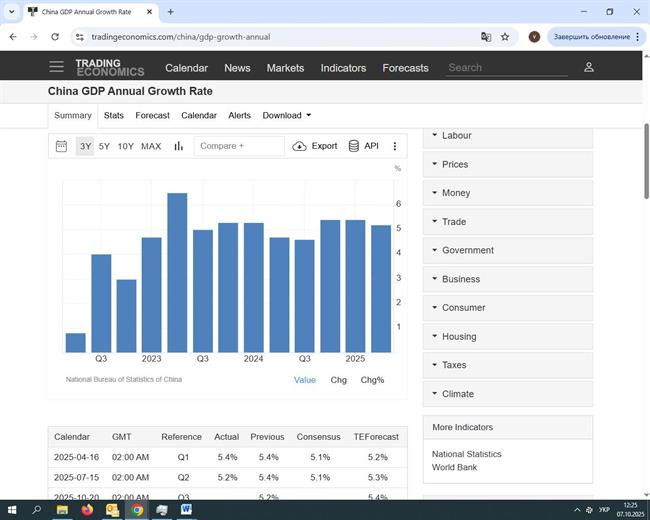Screen dimensions: 650x520
Task: Switch chart to 10Y range
Action: 125,146
